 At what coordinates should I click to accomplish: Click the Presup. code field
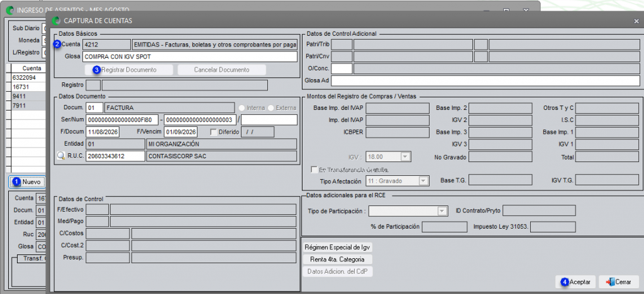coord(108,258)
